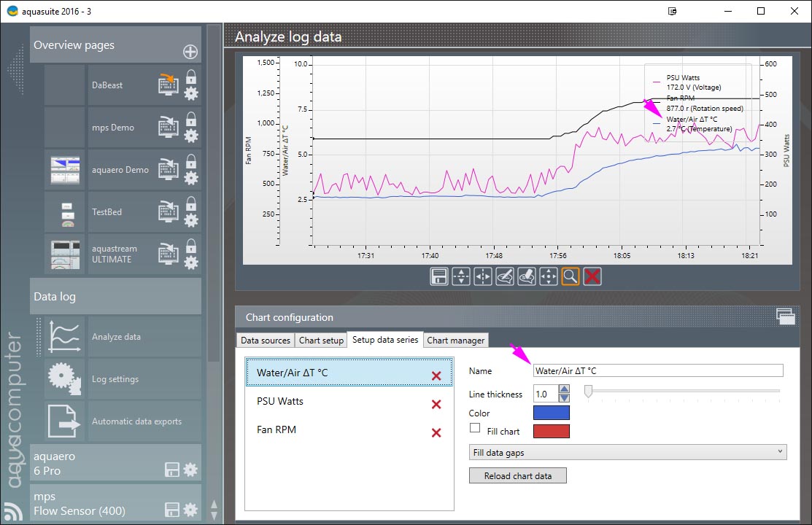Activate the magnifier zoom tool
Screen dimensions: 812x525
tap(571, 277)
